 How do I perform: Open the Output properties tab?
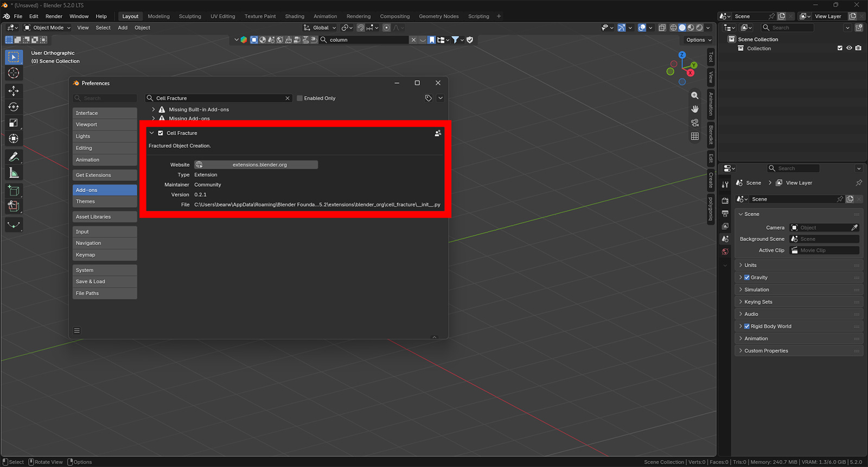point(725,213)
